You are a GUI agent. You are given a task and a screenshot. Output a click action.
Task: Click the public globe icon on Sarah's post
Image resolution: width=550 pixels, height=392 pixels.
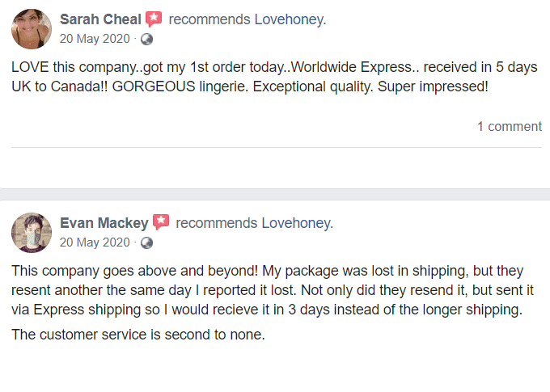tap(146, 39)
